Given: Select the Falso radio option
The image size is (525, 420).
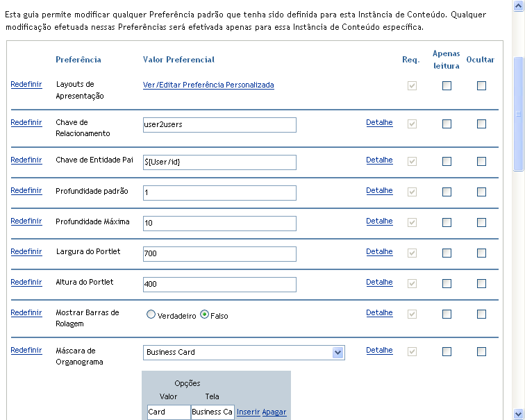Looking at the screenshot, I should point(205,315).
